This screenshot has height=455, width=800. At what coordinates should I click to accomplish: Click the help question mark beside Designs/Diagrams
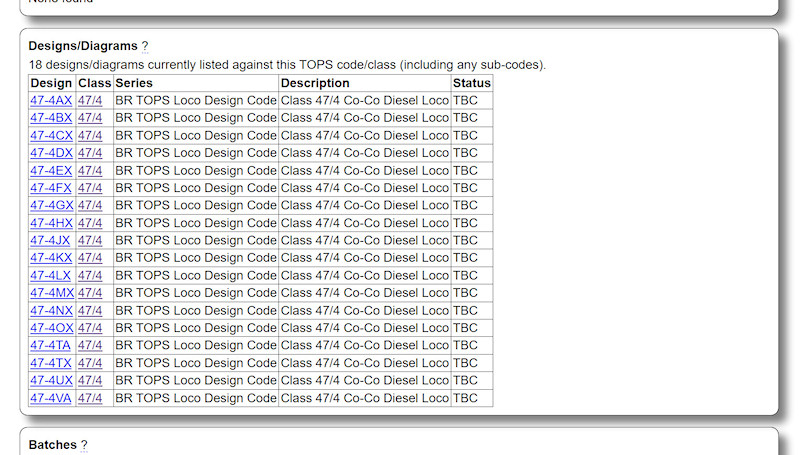click(x=145, y=46)
